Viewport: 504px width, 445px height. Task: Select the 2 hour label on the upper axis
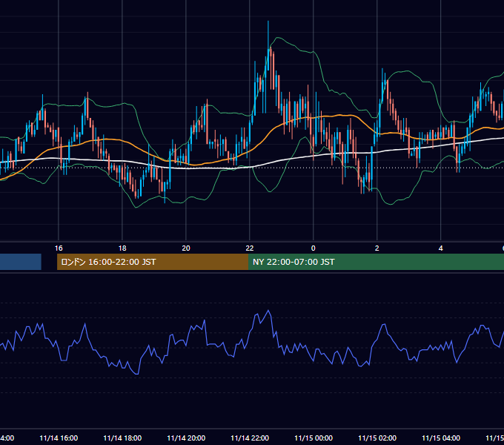tap(377, 248)
